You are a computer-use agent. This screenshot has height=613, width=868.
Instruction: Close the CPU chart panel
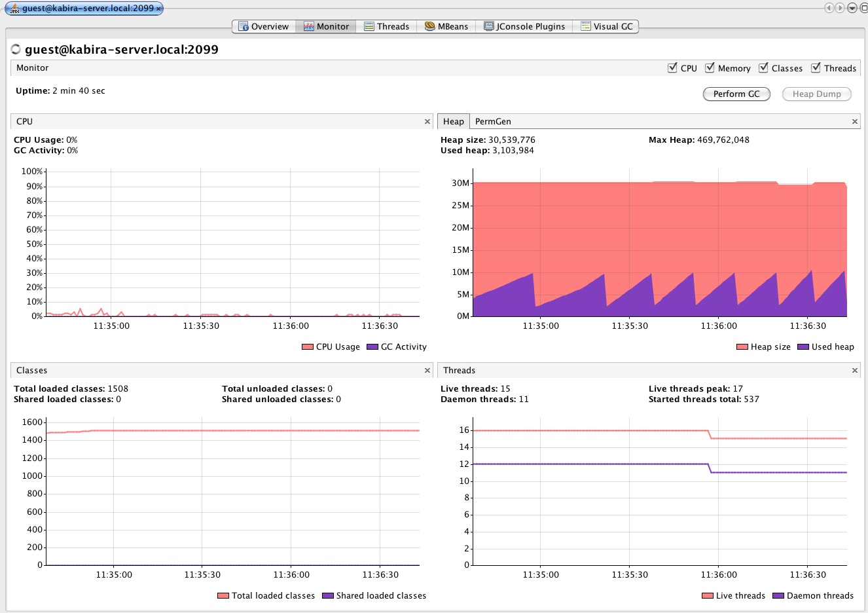pyautogui.click(x=427, y=122)
